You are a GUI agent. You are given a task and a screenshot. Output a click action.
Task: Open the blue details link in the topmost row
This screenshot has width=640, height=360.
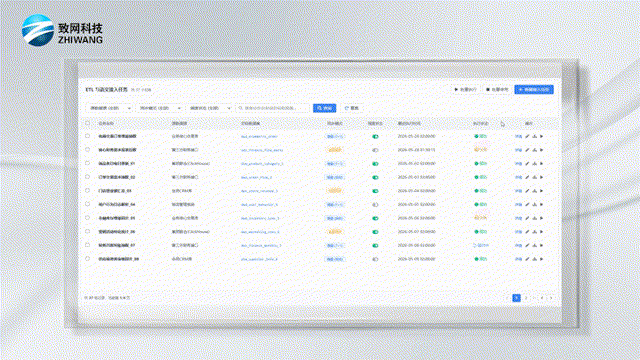(x=518, y=136)
